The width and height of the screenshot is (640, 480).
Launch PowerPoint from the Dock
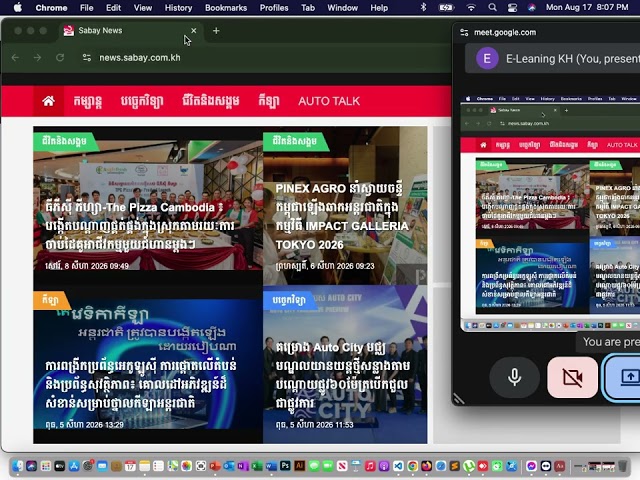tap(215, 466)
